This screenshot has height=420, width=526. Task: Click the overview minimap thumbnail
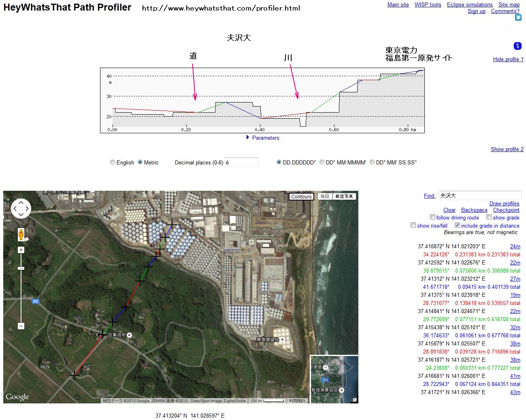(x=334, y=379)
